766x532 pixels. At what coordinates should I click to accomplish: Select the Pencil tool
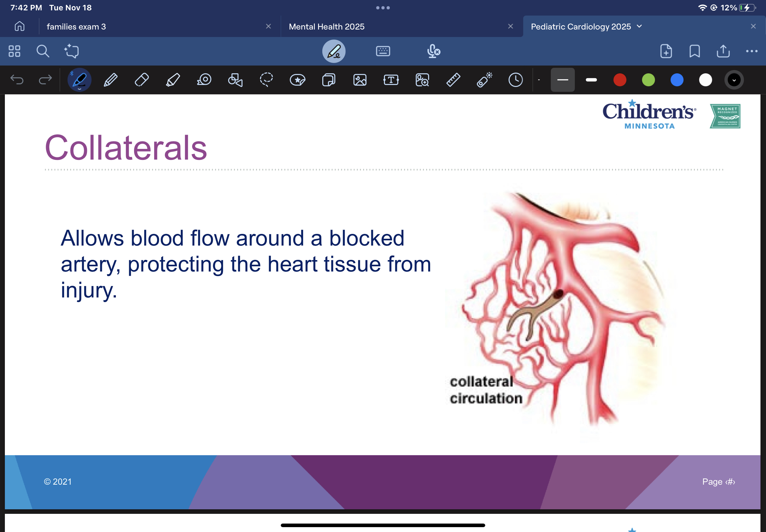110,80
